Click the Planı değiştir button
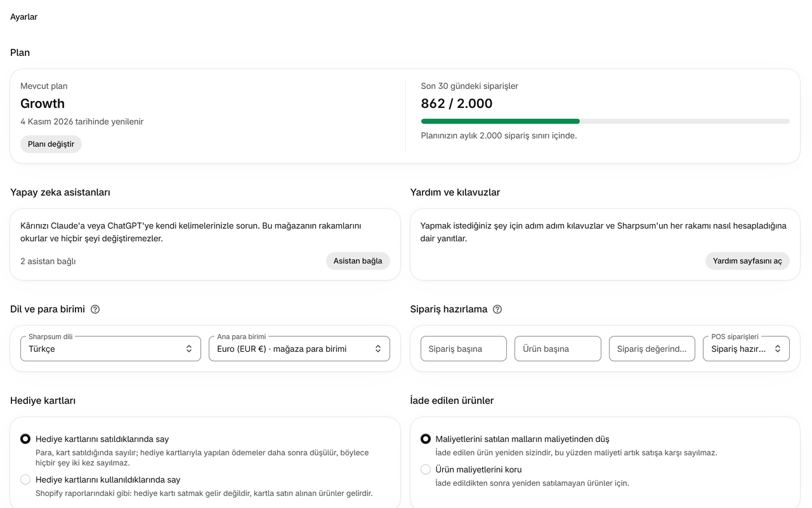812x508 pixels. [x=51, y=144]
